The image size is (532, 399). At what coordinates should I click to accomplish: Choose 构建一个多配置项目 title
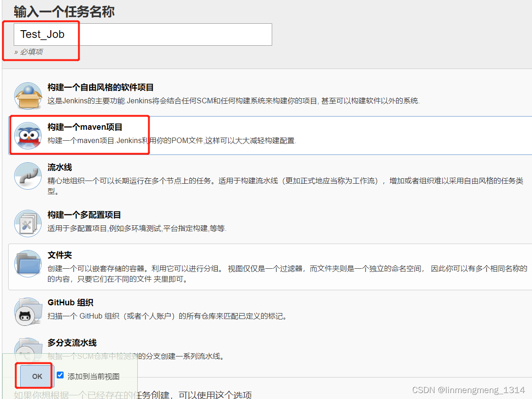[x=84, y=215]
